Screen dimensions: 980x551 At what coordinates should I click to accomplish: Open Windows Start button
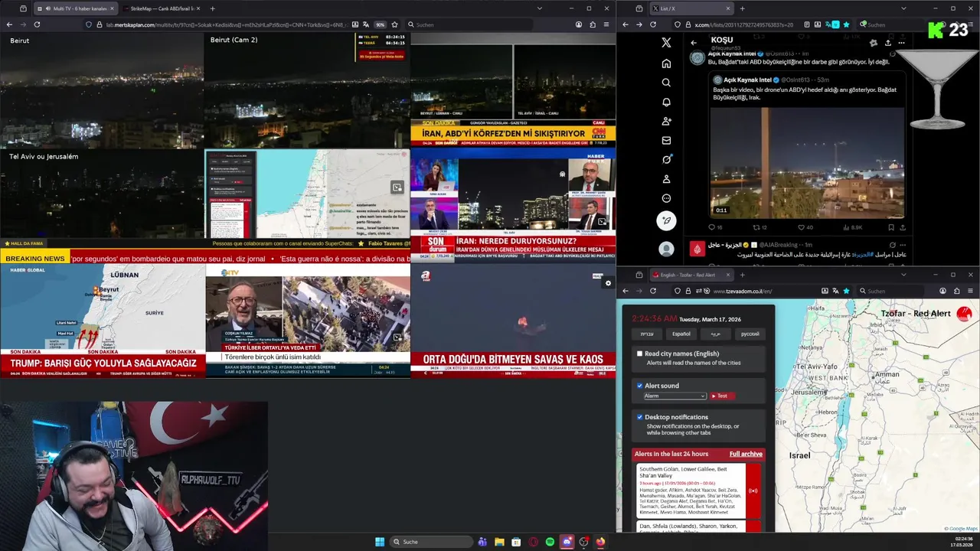coord(380,542)
